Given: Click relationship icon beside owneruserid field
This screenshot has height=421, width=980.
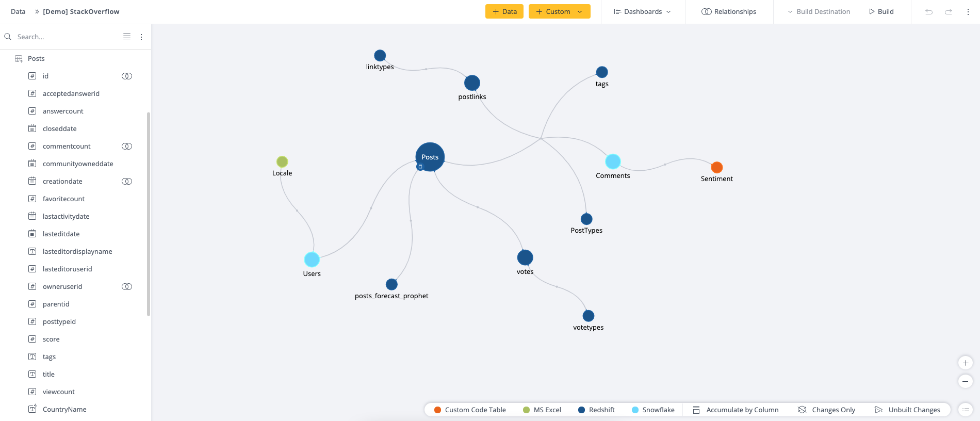Looking at the screenshot, I should coord(127,286).
